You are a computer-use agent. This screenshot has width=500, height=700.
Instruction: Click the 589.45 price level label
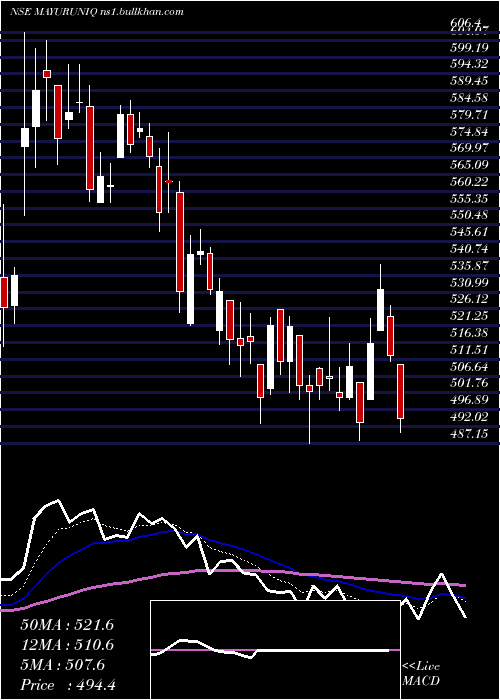pos(469,81)
